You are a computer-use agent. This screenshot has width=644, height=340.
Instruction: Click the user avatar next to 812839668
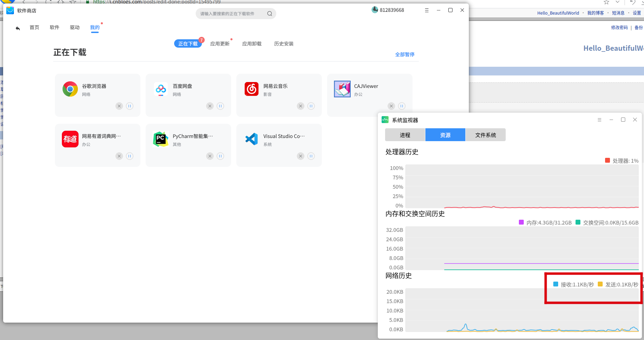click(x=375, y=10)
